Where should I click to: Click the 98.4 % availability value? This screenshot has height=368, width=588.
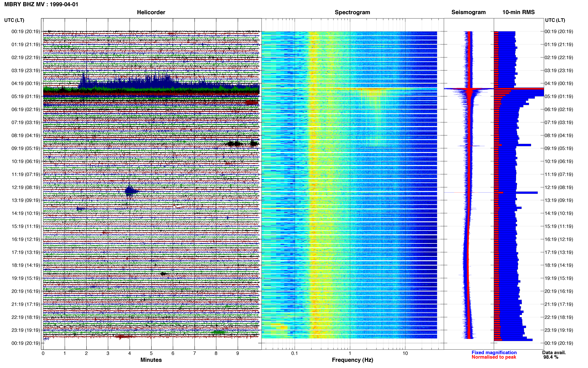pos(551,357)
